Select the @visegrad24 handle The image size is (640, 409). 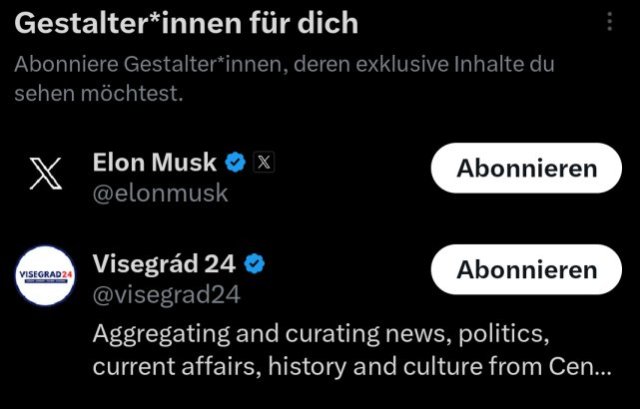tap(166, 296)
